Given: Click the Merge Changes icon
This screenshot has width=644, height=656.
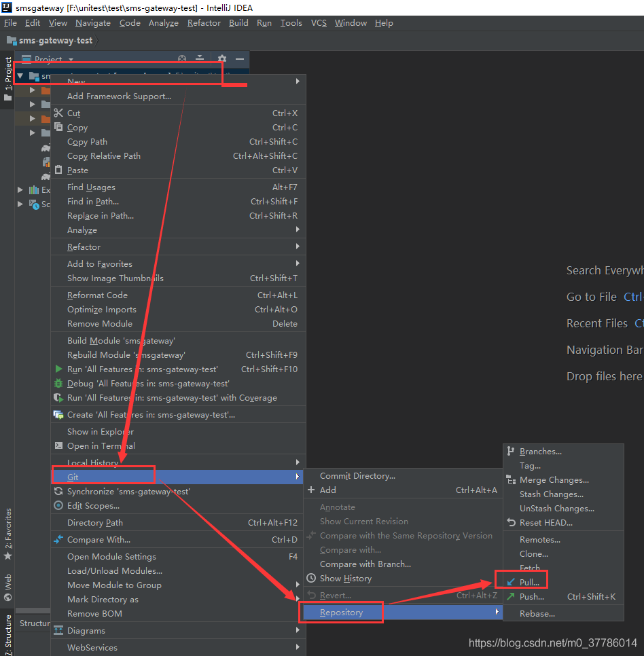Looking at the screenshot, I should coord(511,479).
